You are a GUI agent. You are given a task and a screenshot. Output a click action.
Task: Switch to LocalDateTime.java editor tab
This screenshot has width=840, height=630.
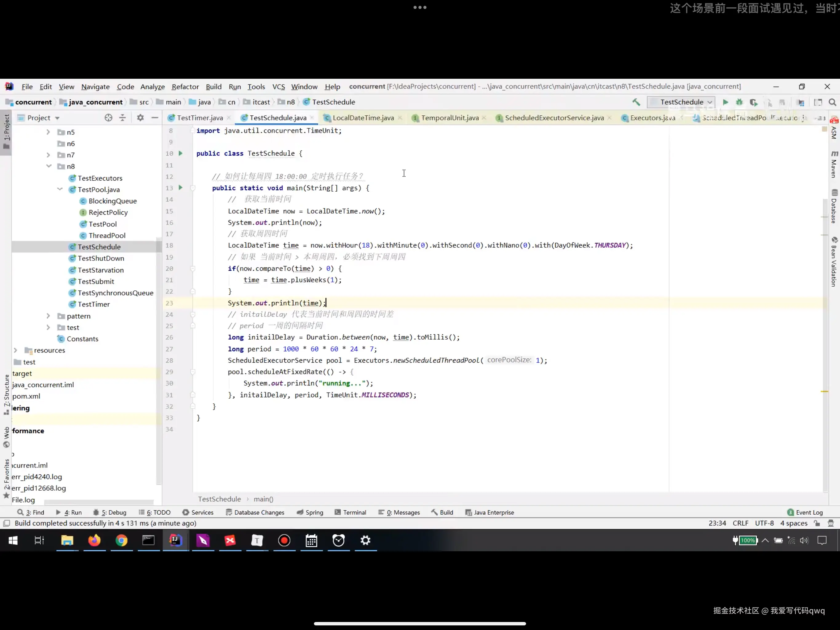tap(363, 118)
